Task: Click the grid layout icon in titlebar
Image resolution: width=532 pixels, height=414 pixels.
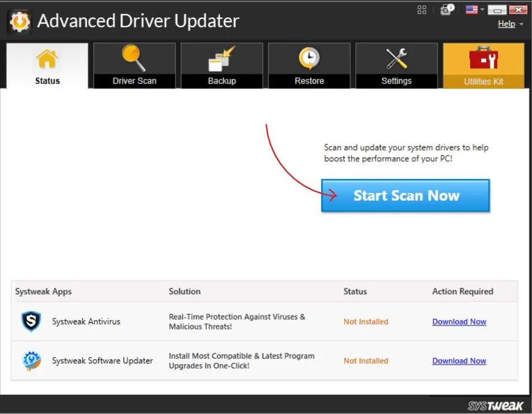Action: pyautogui.click(x=422, y=10)
